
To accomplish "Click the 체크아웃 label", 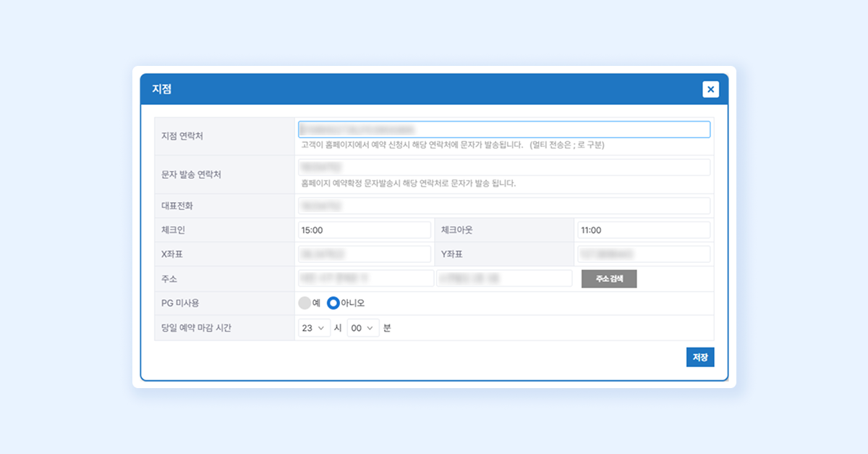I will tap(457, 230).
